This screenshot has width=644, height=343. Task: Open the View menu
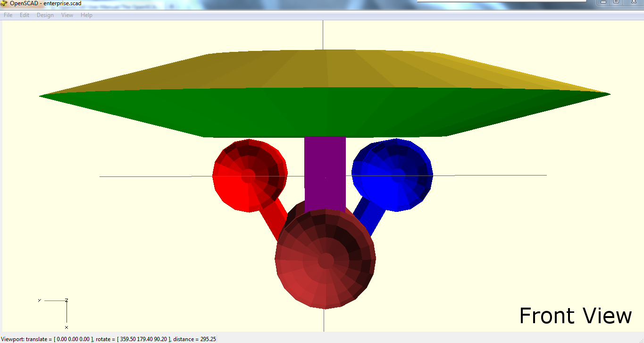pos(67,15)
